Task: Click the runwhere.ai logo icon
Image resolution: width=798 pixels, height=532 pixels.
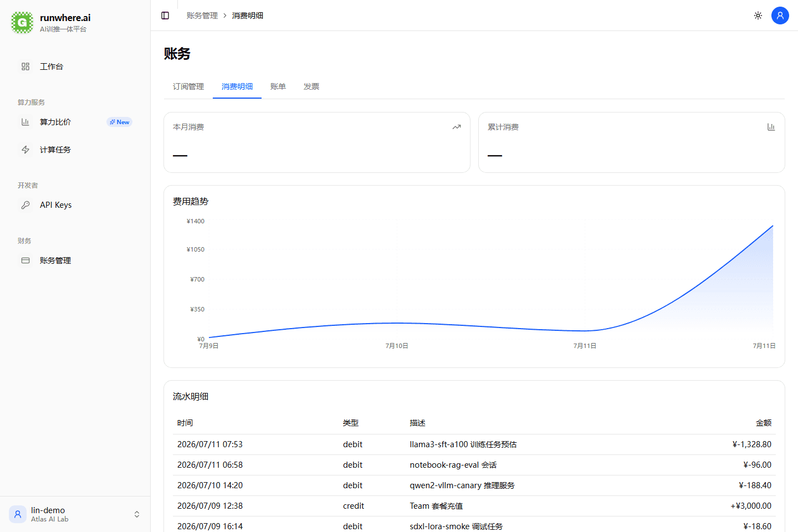Action: point(22,23)
